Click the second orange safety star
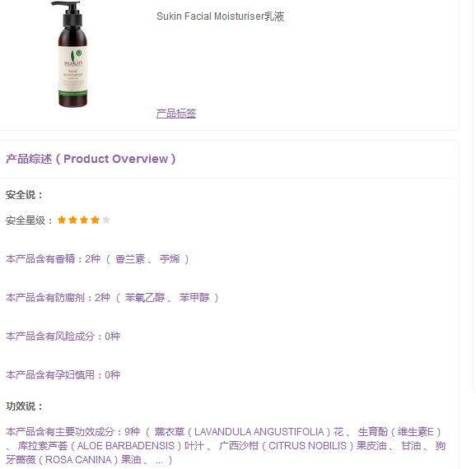Viewport: 476px width, 469px height. [x=72, y=220]
